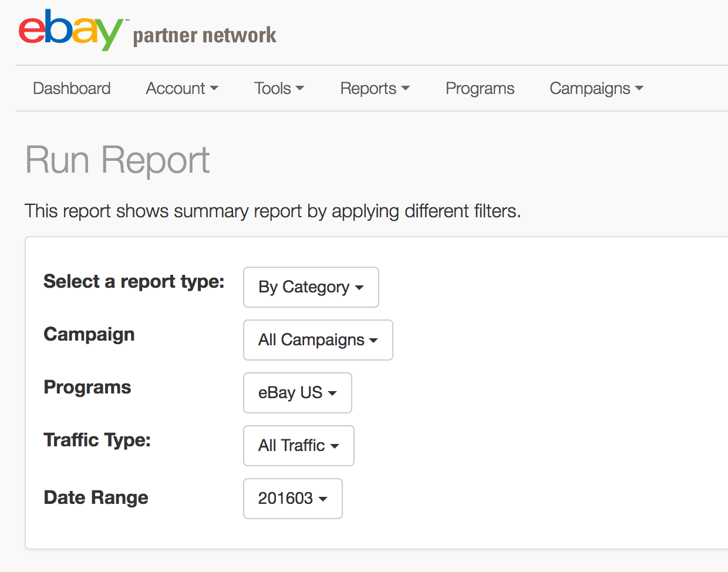Open the Dashboard page

coord(72,88)
